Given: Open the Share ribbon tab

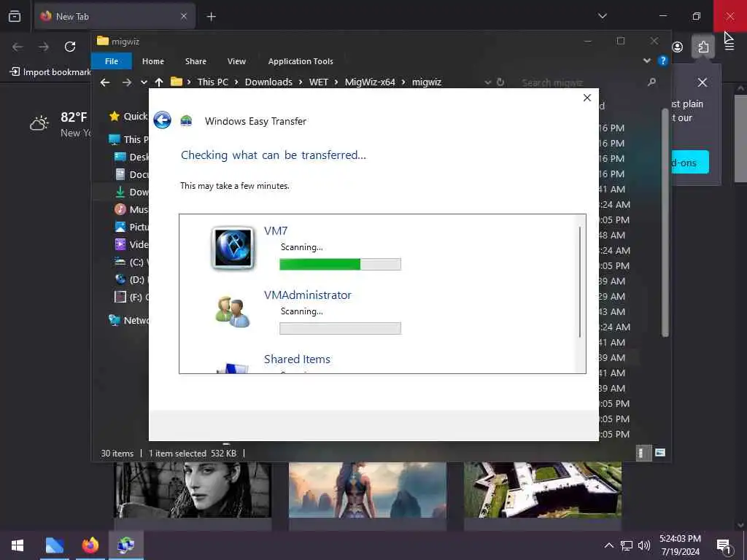Looking at the screenshot, I should point(196,61).
